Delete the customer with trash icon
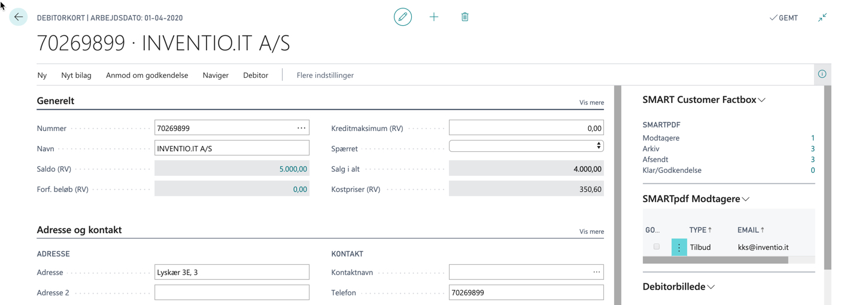This screenshot has height=305, width=868. pos(465,17)
